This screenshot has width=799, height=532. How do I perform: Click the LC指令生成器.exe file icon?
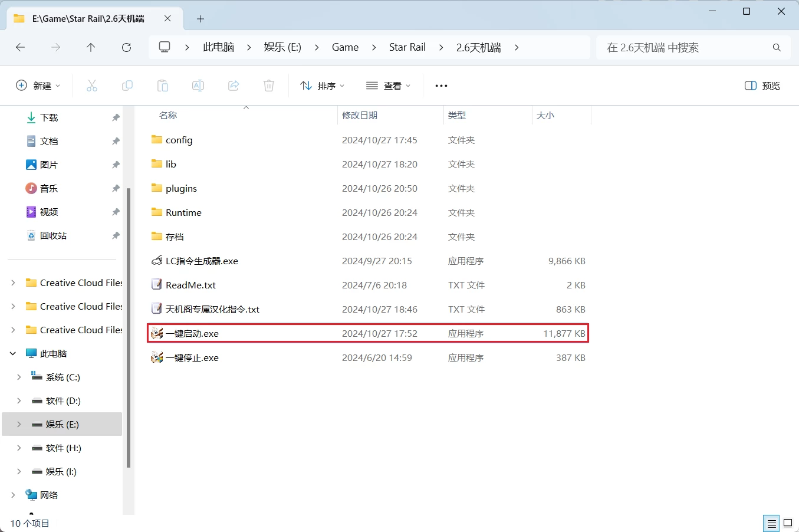(x=157, y=261)
